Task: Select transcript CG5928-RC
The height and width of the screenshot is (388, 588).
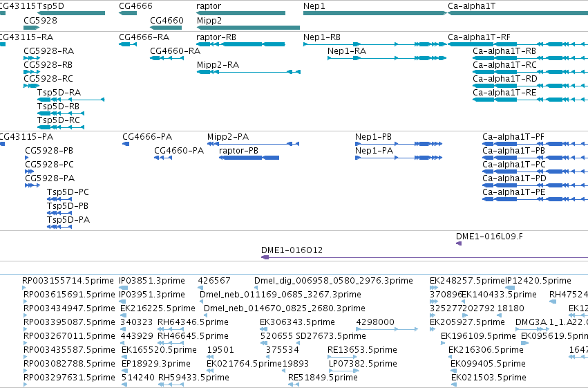Action: 48,79
